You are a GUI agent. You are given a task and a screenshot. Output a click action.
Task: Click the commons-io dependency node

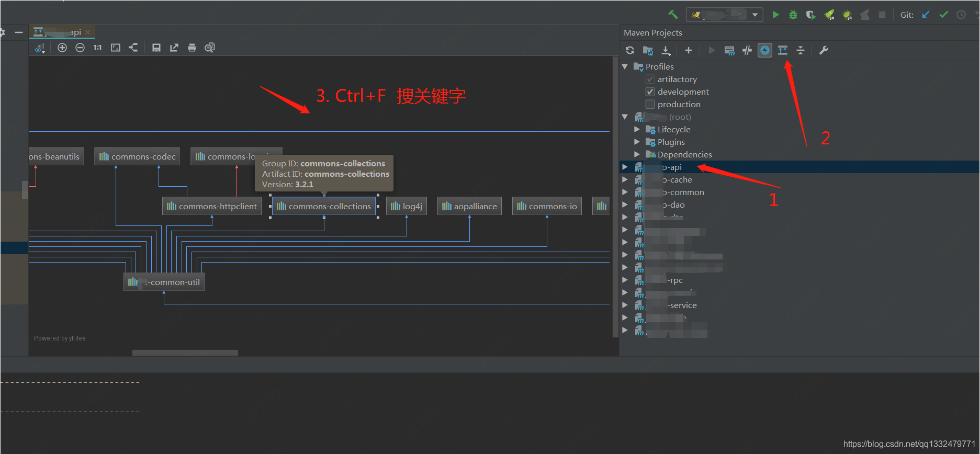click(547, 206)
